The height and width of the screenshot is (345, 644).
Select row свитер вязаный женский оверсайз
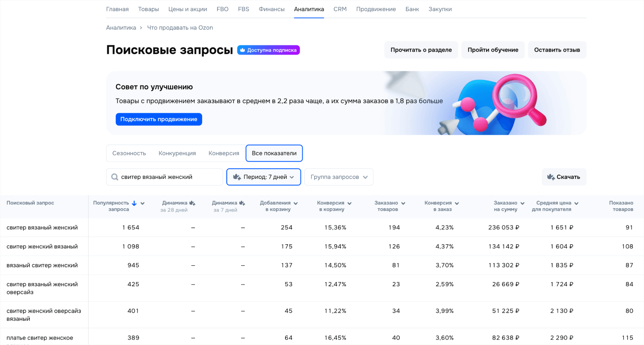click(x=322, y=288)
